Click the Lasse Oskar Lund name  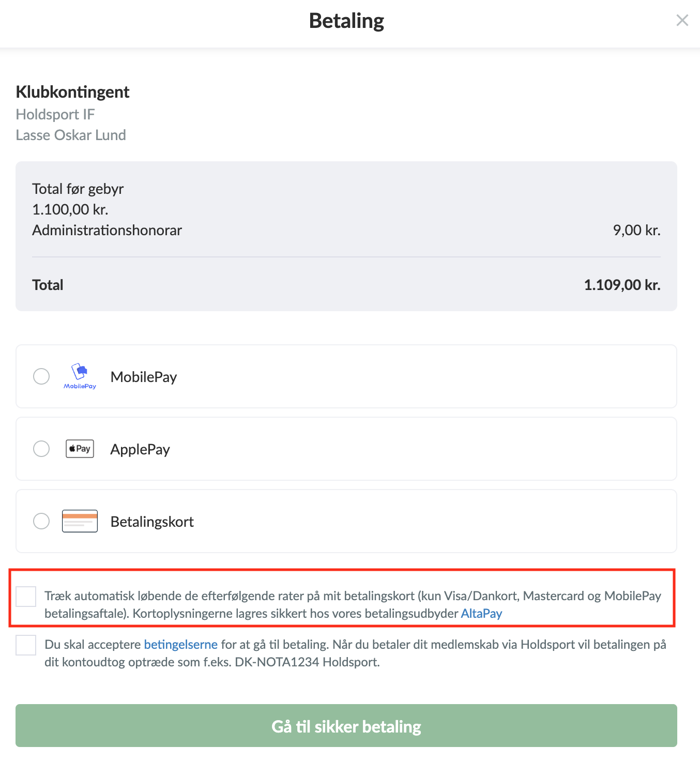pos(71,135)
